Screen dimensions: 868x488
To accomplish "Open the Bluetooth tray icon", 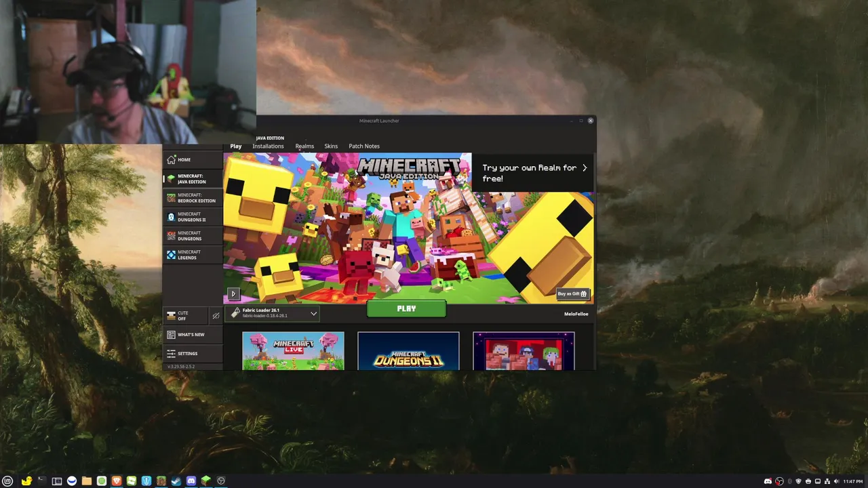I will coord(790,481).
